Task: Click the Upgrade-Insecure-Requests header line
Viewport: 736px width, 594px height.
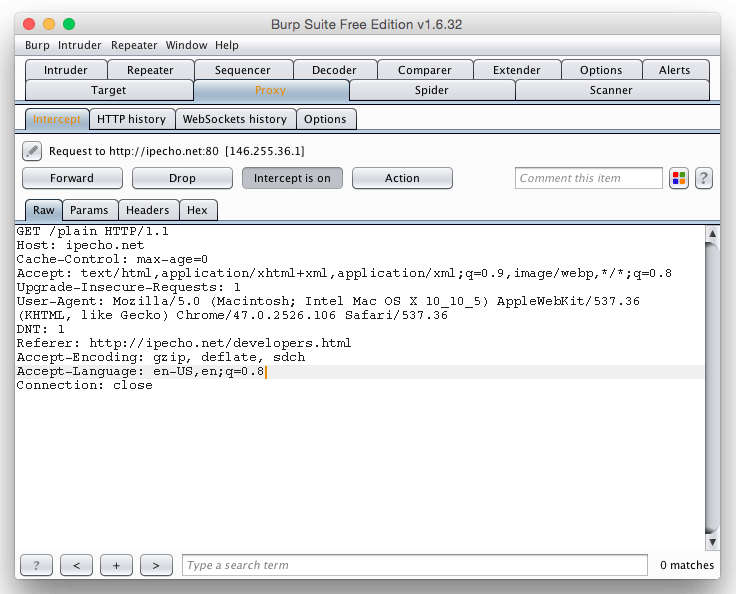Action: click(129, 287)
